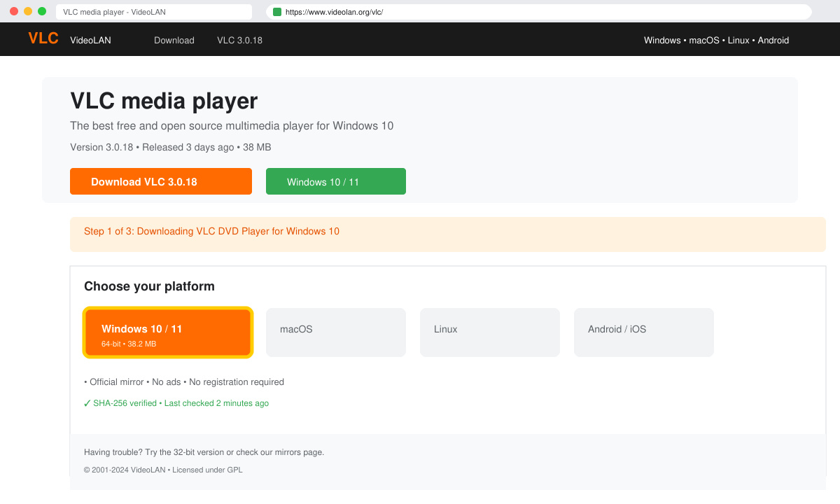Click the yellow minimize window button
This screenshot has height=504, width=840.
(28, 11)
